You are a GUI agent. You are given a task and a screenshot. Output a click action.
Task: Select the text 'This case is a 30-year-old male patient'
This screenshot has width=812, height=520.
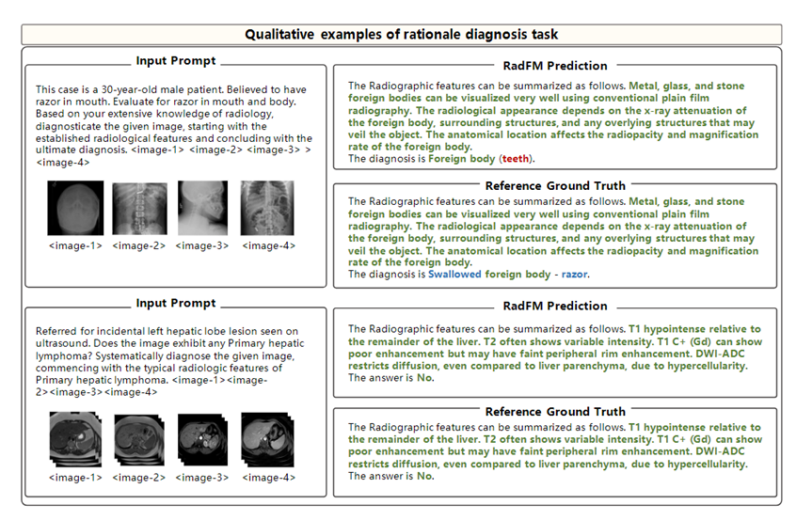pyautogui.click(x=130, y=89)
